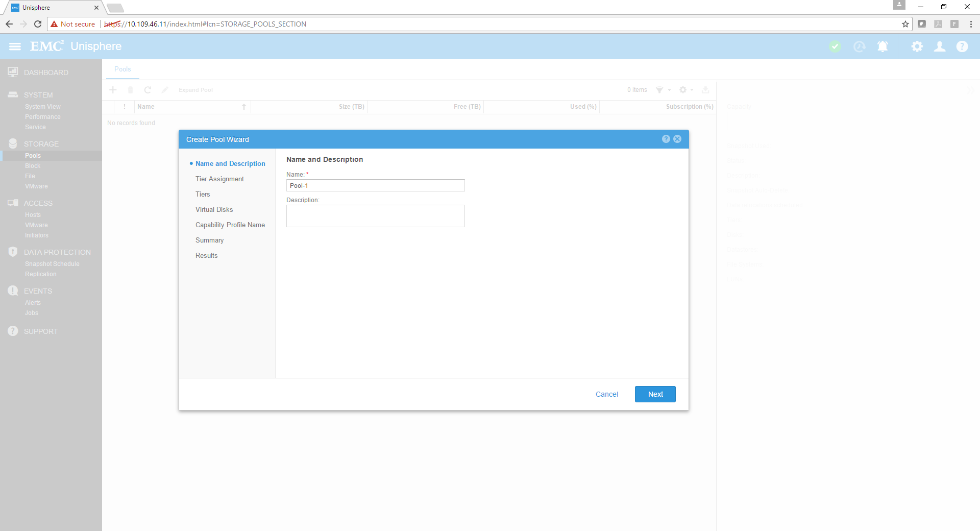Click Next in the Create Pool Wizard
980x531 pixels.
655,394
